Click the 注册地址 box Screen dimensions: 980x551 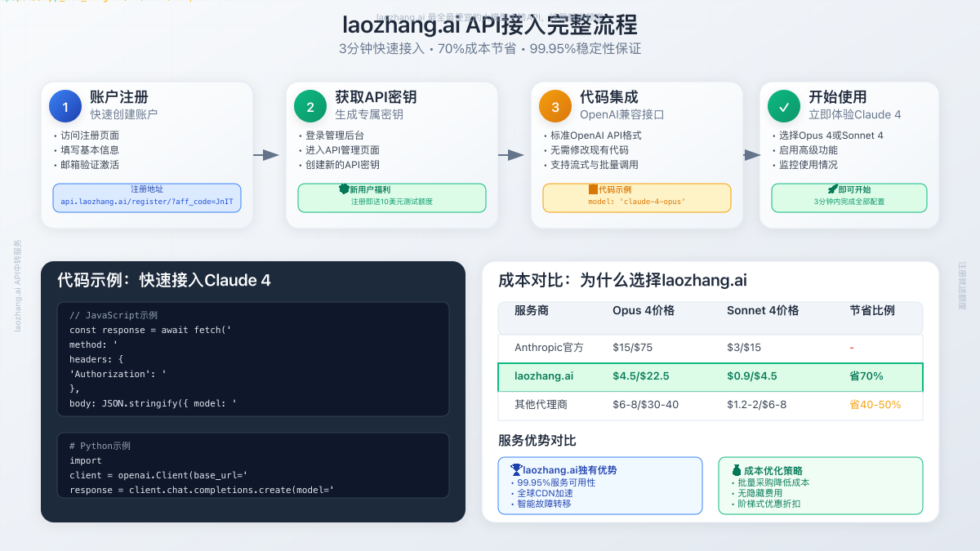point(147,198)
